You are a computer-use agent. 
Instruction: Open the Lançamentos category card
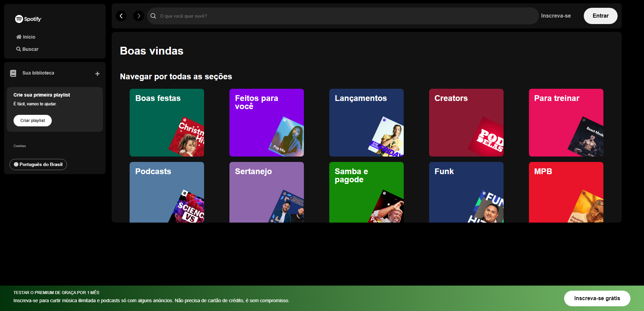click(x=367, y=123)
